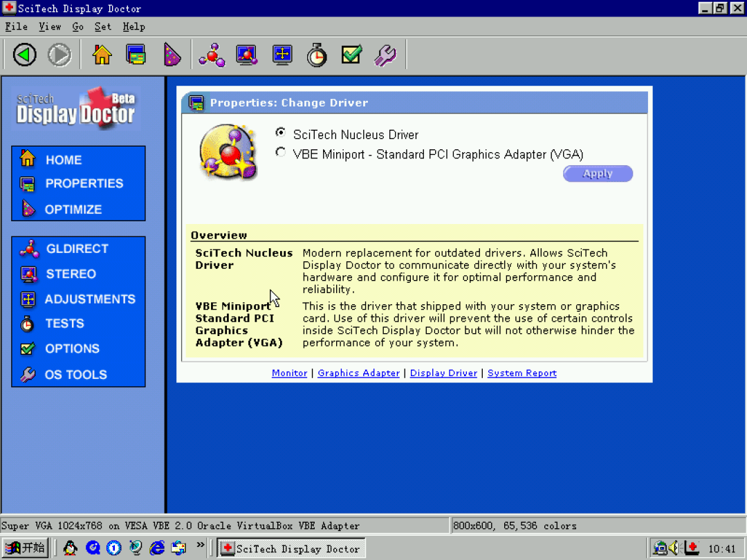Go to ADJUSTMENTS in the sidebar

[90, 299]
